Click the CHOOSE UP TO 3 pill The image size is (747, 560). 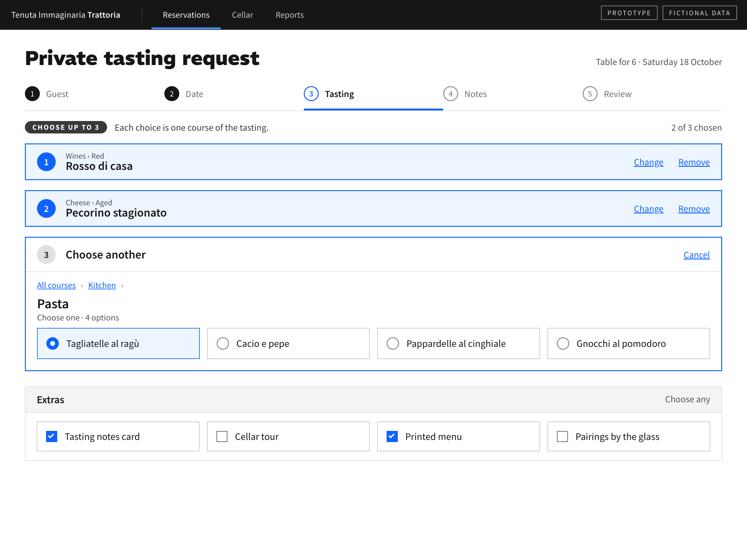click(66, 127)
